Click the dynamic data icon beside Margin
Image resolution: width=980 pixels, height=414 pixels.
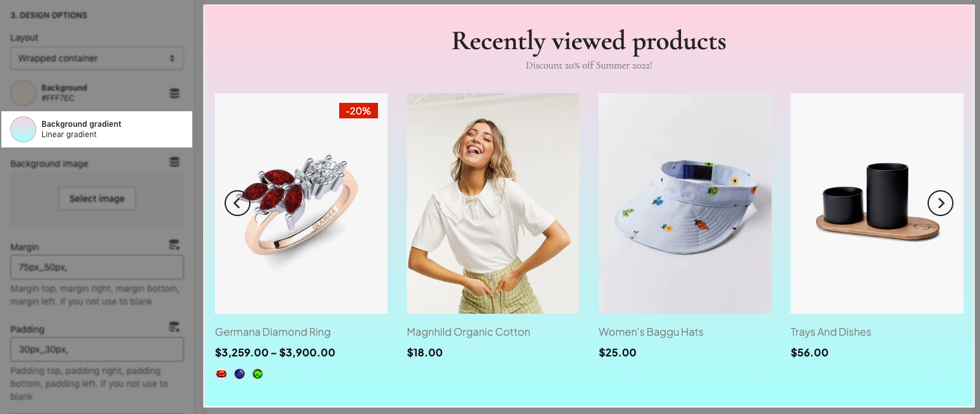pyautogui.click(x=174, y=245)
